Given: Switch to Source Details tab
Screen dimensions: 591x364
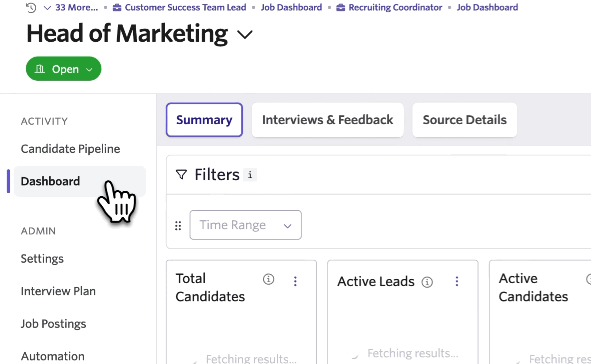Looking at the screenshot, I should (x=464, y=120).
